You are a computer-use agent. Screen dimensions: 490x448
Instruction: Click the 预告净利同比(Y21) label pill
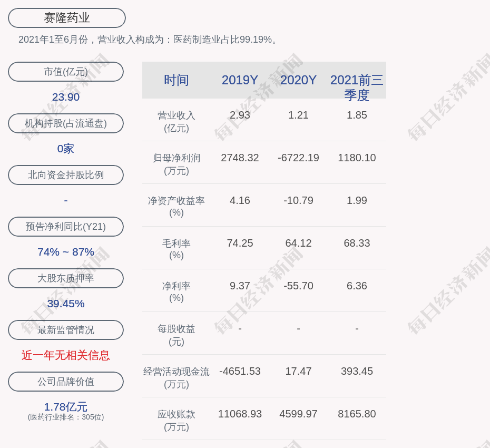click(66, 226)
